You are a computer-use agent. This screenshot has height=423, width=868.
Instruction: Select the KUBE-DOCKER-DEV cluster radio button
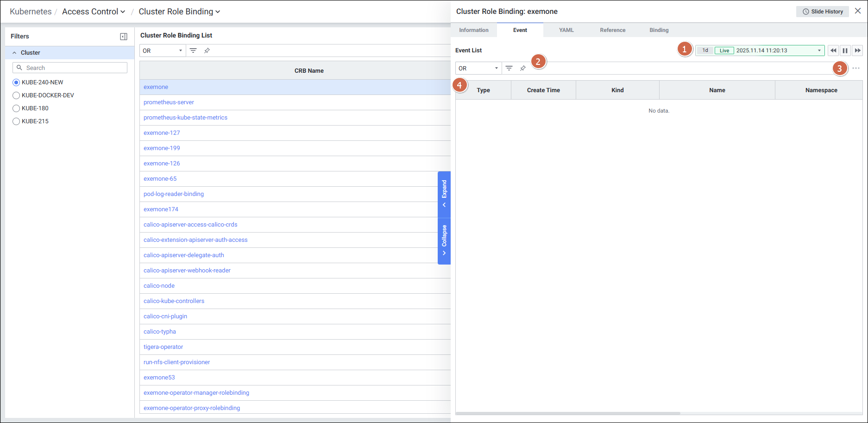click(x=16, y=95)
